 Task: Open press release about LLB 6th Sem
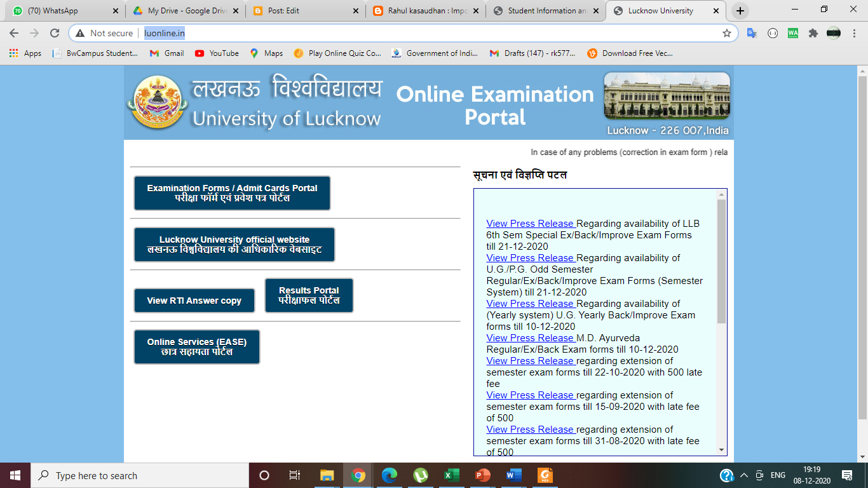coord(531,224)
